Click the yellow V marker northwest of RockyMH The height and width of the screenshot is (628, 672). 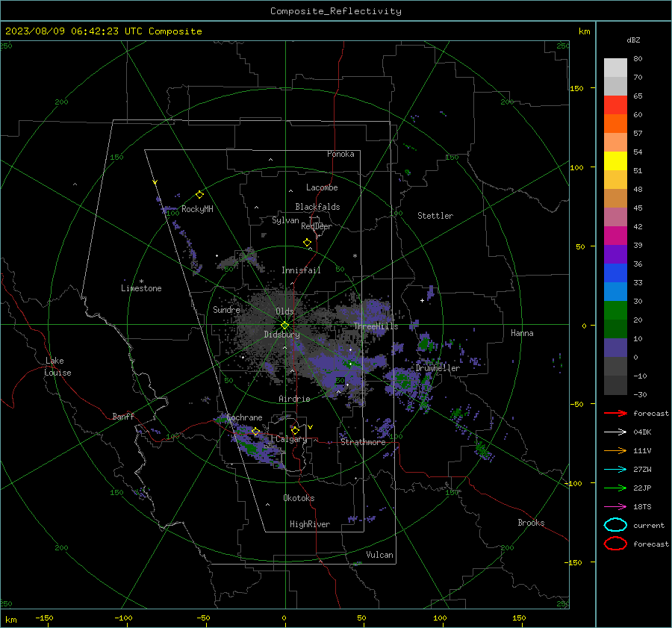[155, 182]
